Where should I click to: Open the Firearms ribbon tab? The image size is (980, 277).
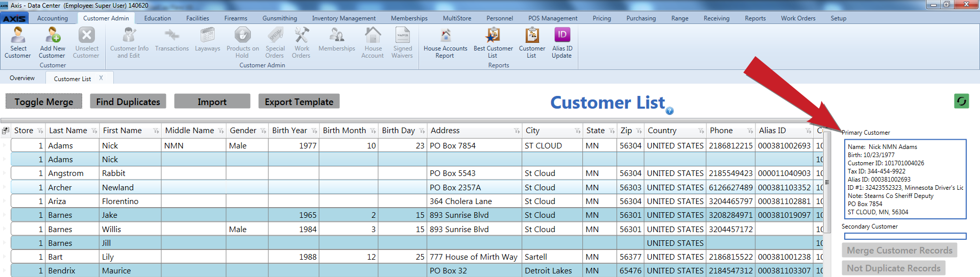pos(236,18)
